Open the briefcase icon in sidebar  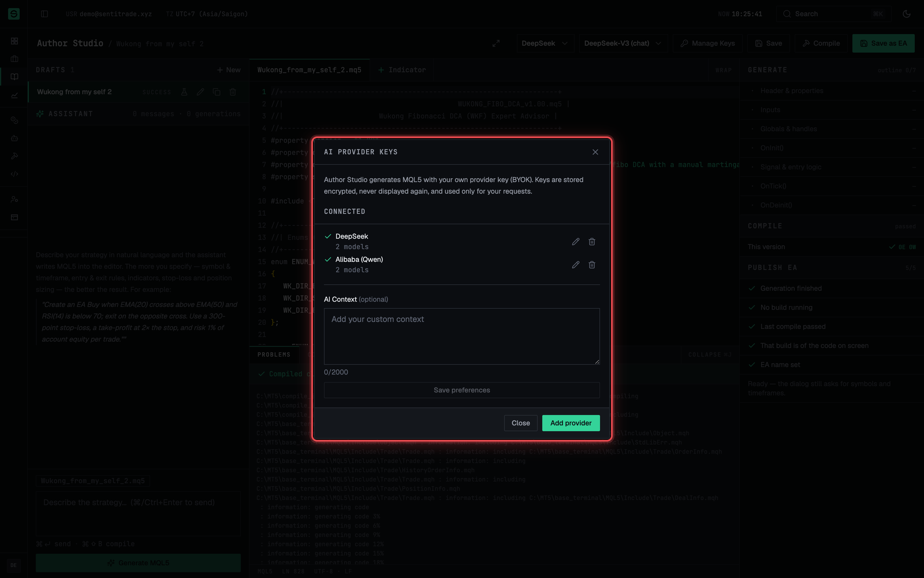(x=14, y=59)
